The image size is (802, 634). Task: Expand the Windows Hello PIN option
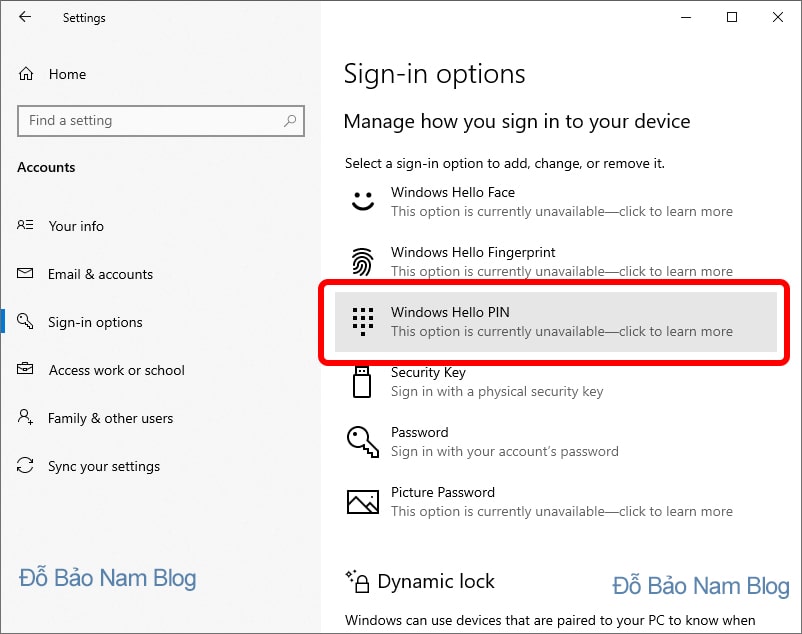(556, 322)
